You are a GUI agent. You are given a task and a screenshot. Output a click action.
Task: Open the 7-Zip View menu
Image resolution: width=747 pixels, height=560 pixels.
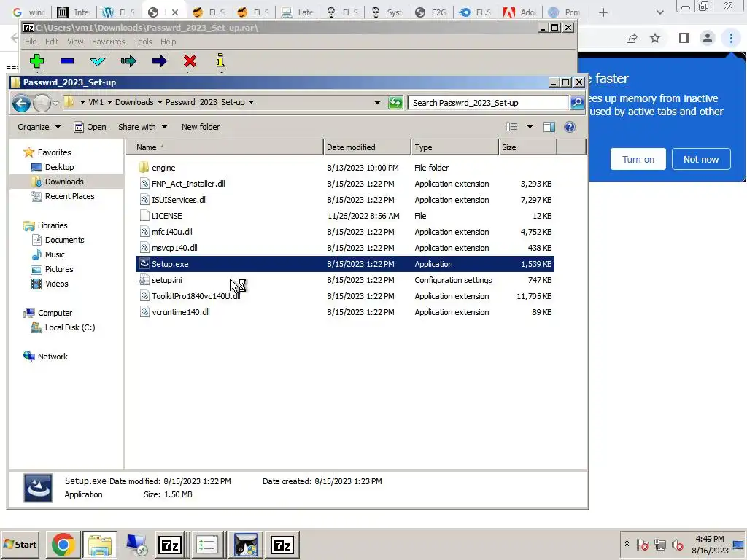click(75, 42)
